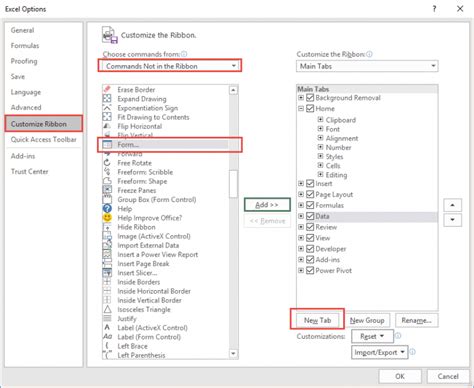
Task: Expand the Font group node
Action: [320, 129]
